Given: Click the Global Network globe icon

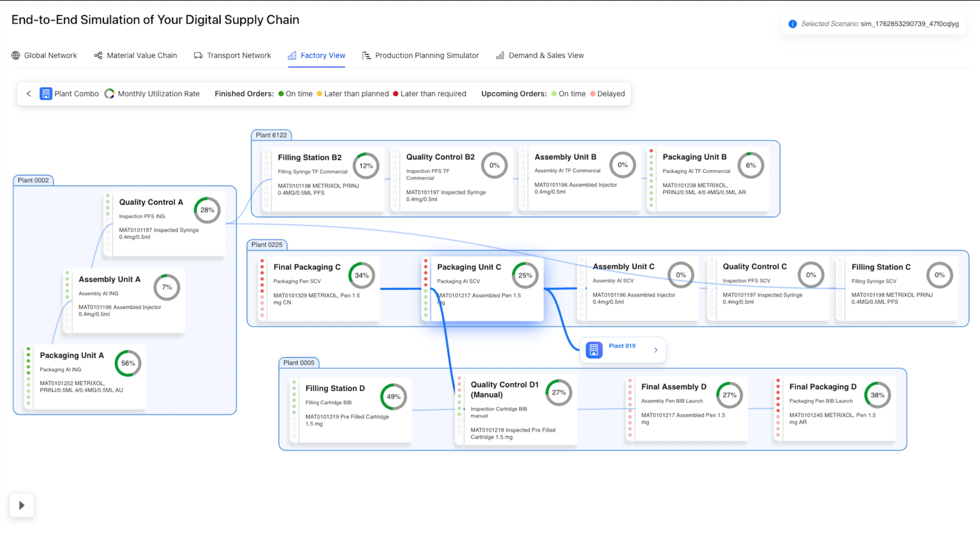Looking at the screenshot, I should [x=16, y=55].
